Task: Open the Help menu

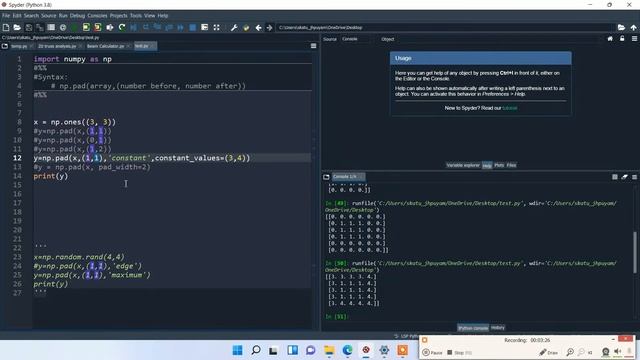Action: tap(163, 16)
